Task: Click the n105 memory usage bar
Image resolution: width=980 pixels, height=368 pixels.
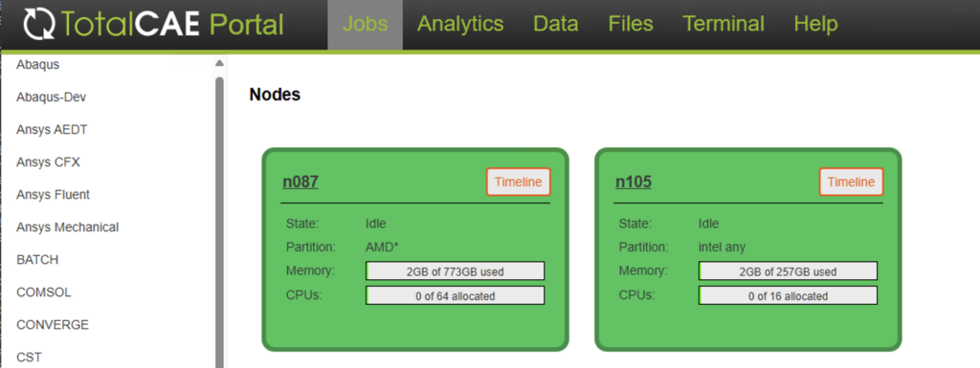Action: (789, 271)
